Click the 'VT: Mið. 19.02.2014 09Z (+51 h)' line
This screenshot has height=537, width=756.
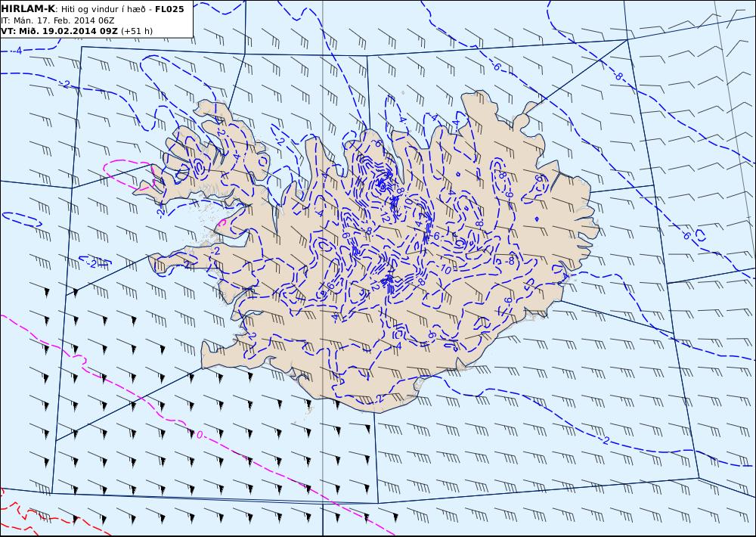(x=76, y=31)
